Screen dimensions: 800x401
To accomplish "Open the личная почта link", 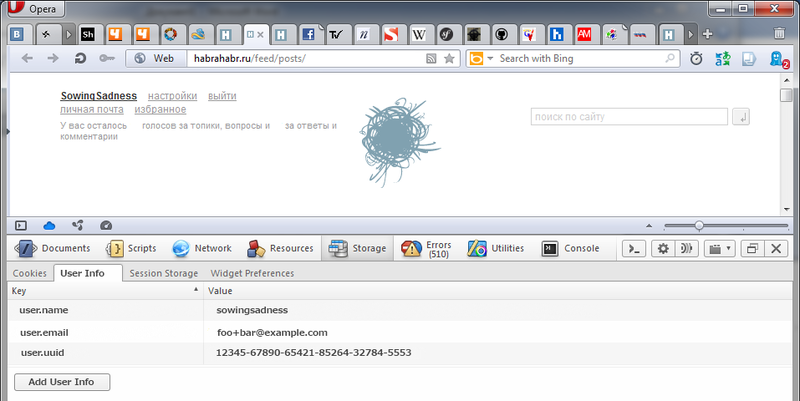I will (92, 109).
